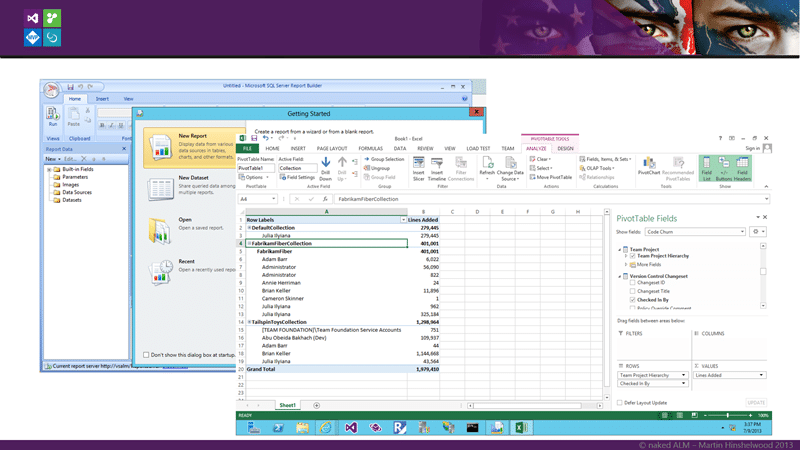Screen dimensions: 800x450
Task: Toggle Field Headers in Show group
Action: pos(742,169)
